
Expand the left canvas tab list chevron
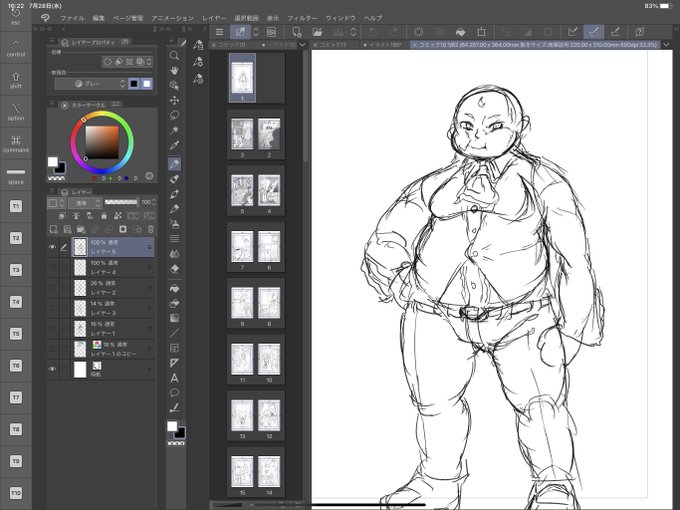tap(302, 45)
